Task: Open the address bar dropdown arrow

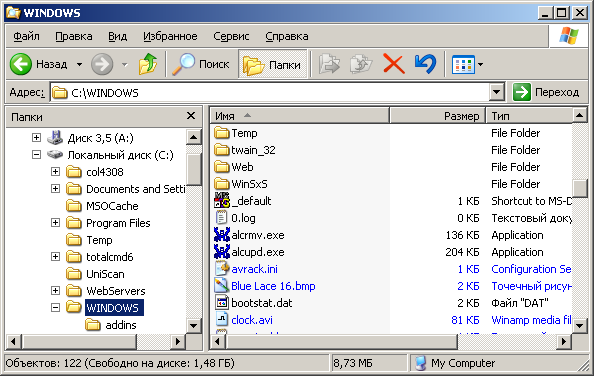Action: click(x=496, y=92)
